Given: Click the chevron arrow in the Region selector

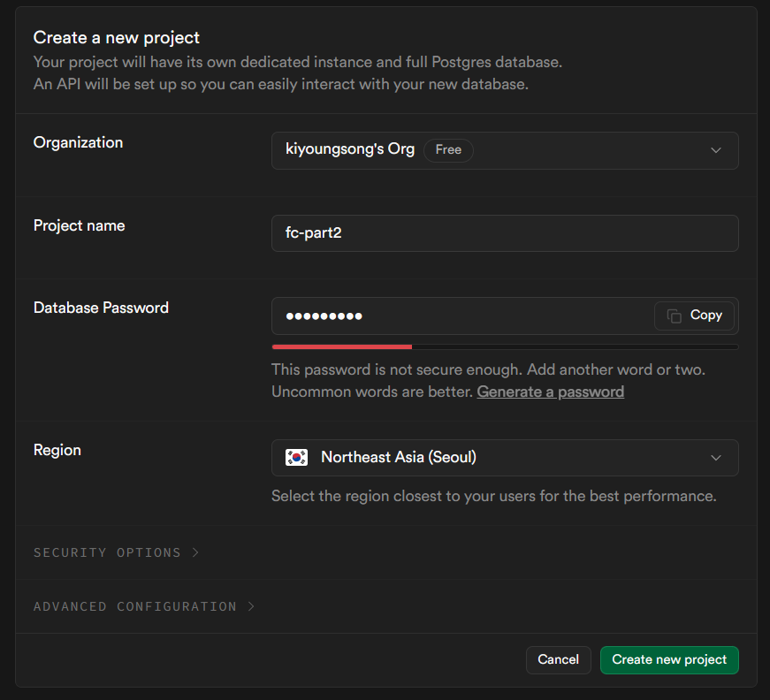Looking at the screenshot, I should tap(716, 458).
